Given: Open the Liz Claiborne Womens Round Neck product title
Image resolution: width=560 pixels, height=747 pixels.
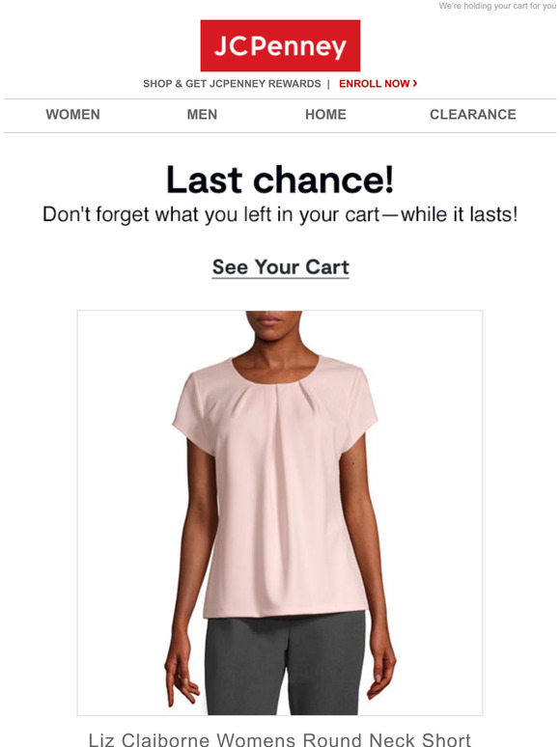Looking at the screenshot, I should pos(280,739).
